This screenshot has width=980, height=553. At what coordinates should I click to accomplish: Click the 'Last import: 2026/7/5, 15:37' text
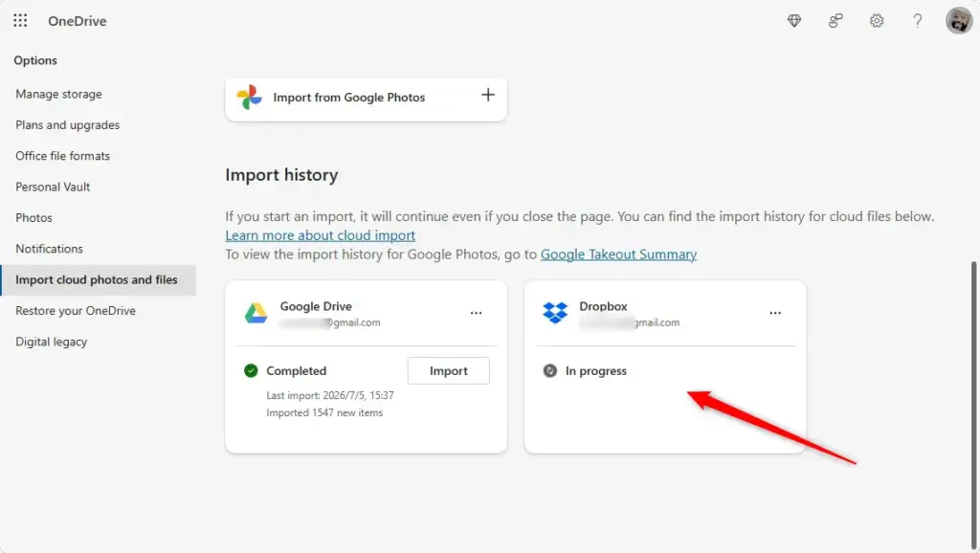(x=330, y=395)
